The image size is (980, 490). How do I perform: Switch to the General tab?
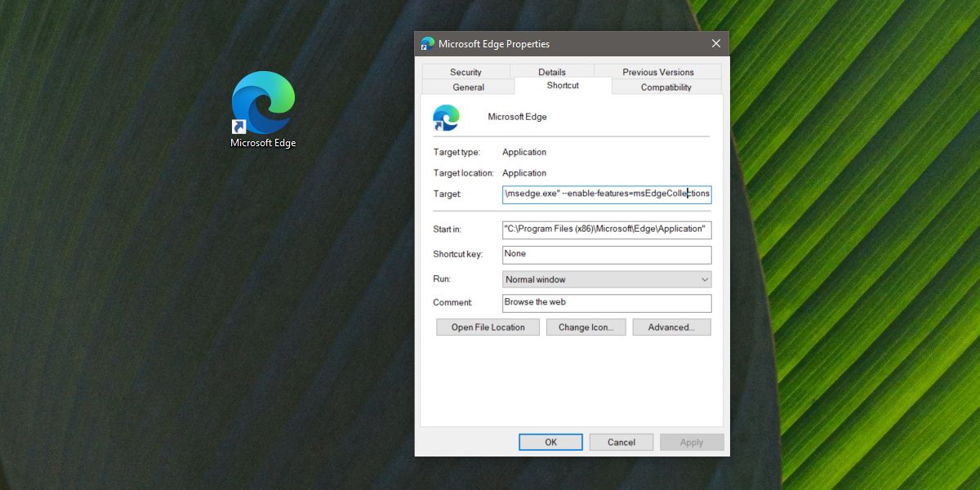(x=468, y=87)
